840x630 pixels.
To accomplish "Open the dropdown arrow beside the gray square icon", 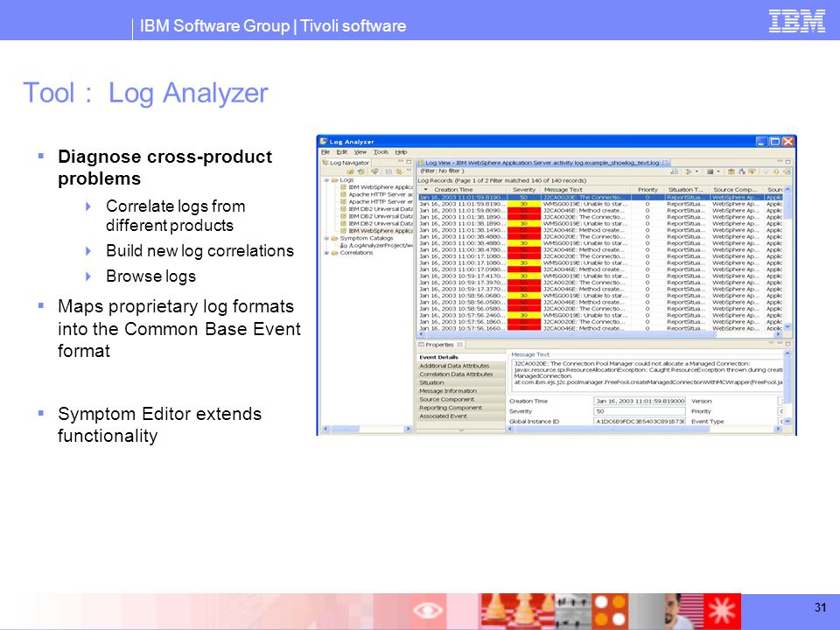I will click(718, 171).
